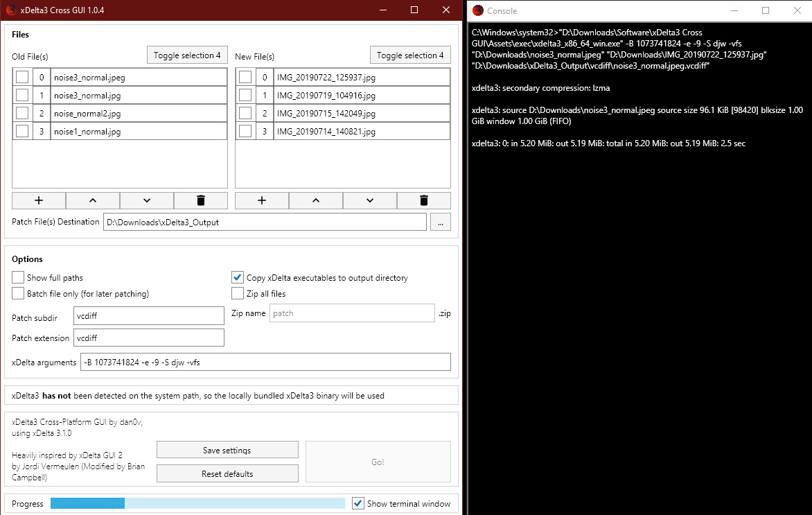
Task: Uncheck Copy xDelta executables to output directory
Action: tap(237, 278)
